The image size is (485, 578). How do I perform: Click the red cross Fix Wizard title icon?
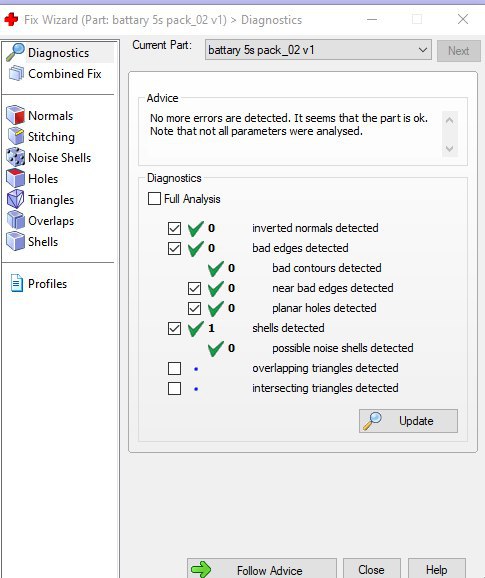(11, 19)
